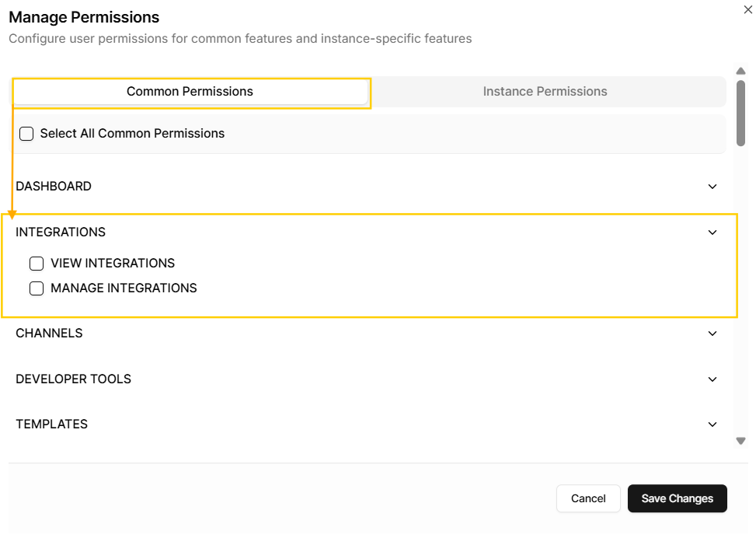The width and height of the screenshot is (756, 538).
Task: Click the chevron icon on the Dashboard row
Action: click(712, 187)
